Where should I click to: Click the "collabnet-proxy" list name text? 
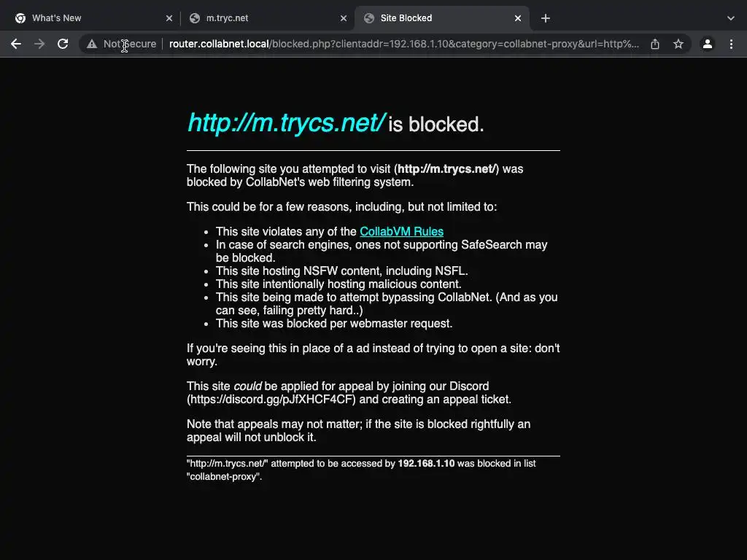(224, 477)
